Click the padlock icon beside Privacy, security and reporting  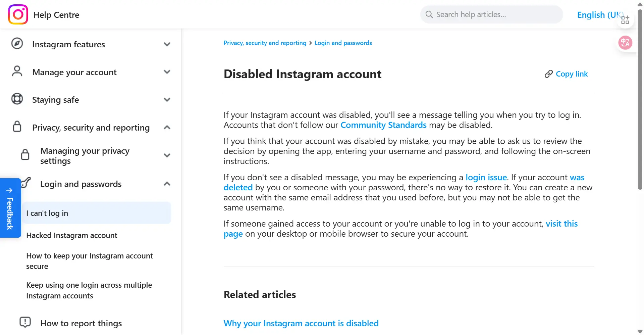tap(17, 127)
